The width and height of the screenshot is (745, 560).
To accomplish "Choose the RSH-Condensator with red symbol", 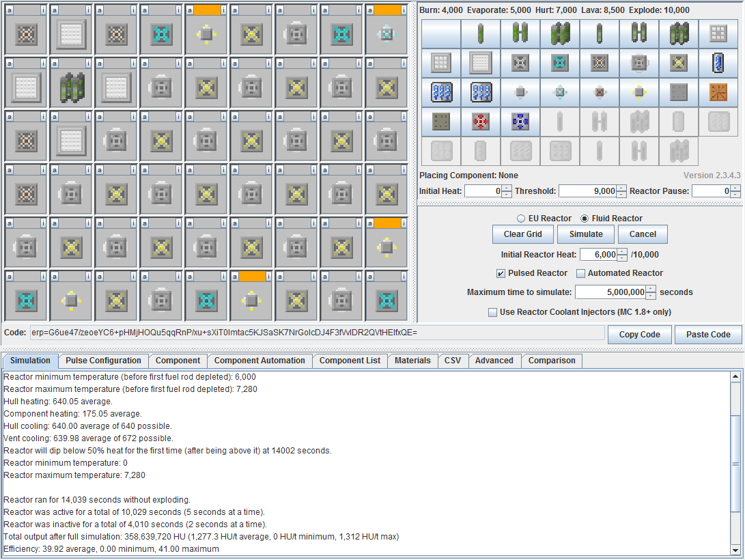I will (481, 122).
